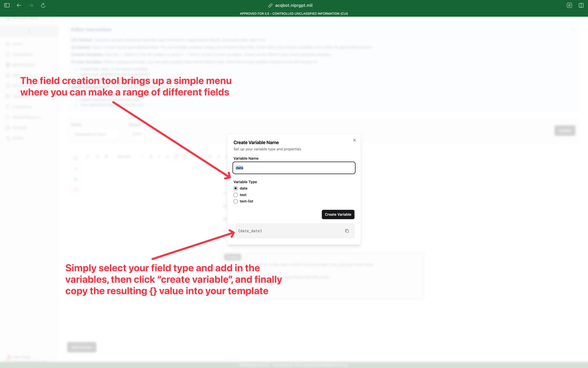The width and height of the screenshot is (588, 368).
Task: Go back with the browser arrow
Action: click(19, 5)
